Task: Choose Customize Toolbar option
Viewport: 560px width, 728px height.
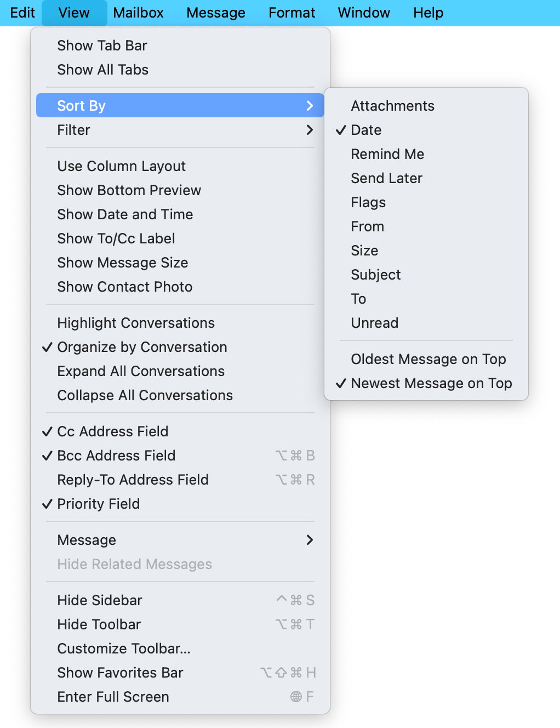Action: pos(123,649)
